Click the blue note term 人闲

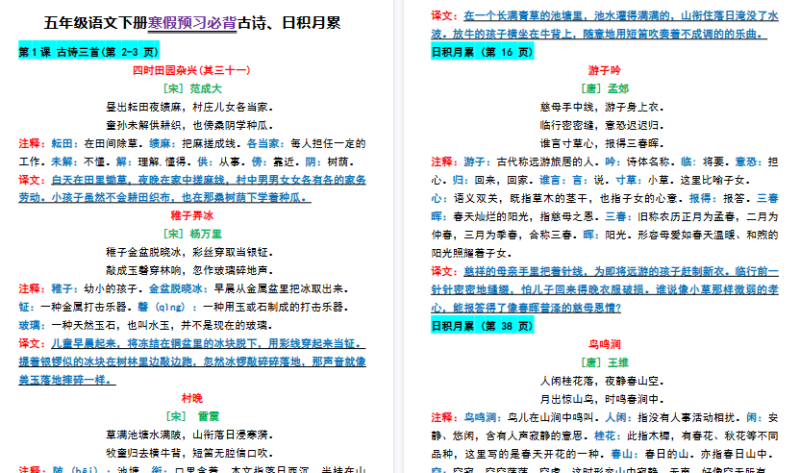pyautogui.click(x=616, y=417)
